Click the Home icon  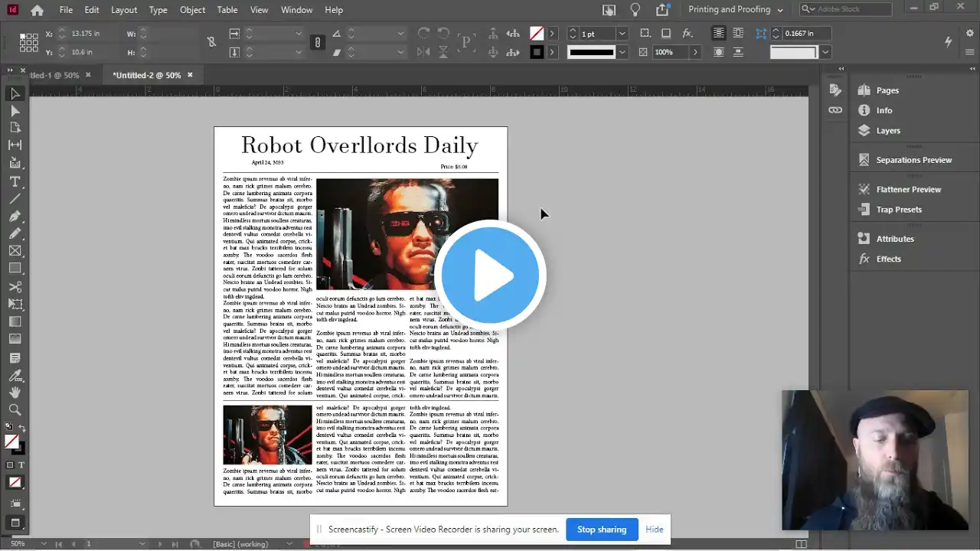click(37, 10)
